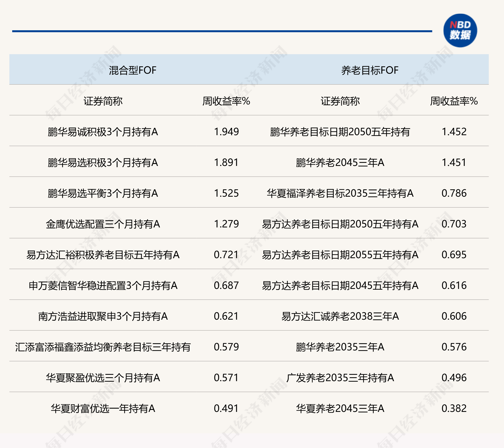Select 申万菱信智华稳进配置3个月持有A row
504x448 pixels.
[x=103, y=285]
